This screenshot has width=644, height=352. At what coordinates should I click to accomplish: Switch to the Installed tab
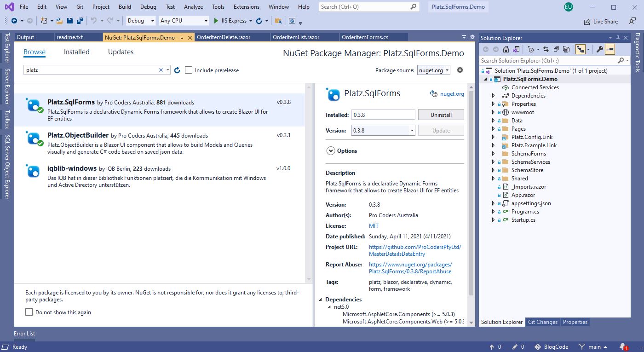(x=77, y=52)
